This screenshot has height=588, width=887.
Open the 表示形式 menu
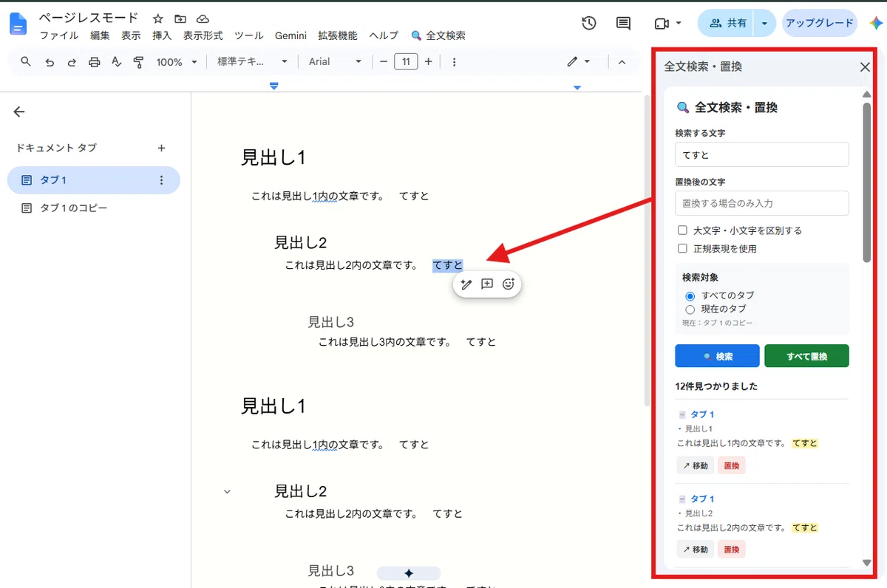(x=203, y=35)
